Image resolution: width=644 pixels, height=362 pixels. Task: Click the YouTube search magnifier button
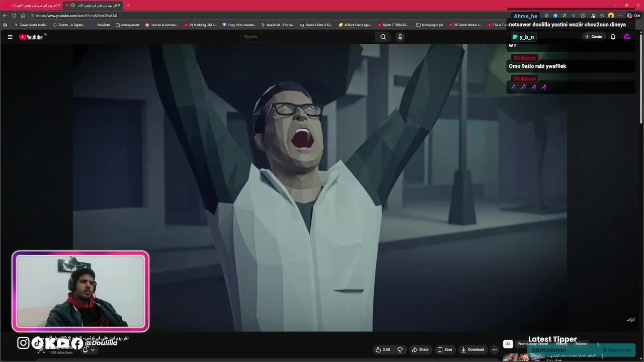point(383,37)
